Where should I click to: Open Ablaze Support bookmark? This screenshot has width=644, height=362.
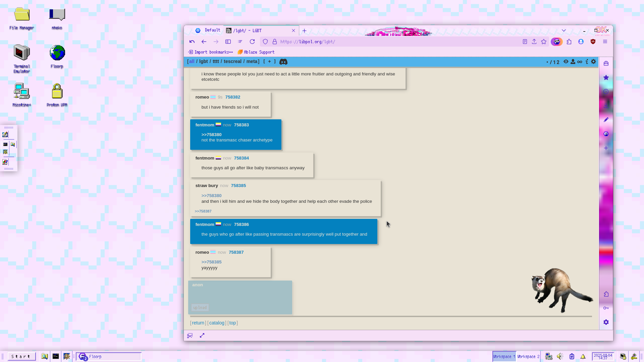point(256,52)
